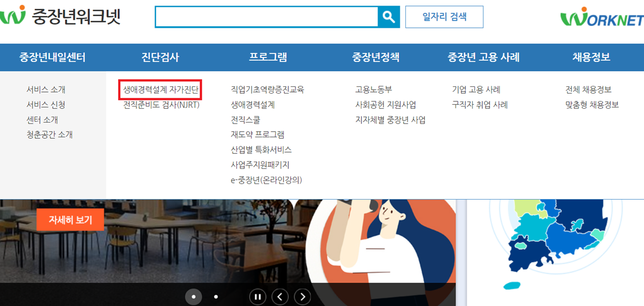Go to 서비스 소개 page
The width and height of the screenshot is (644, 306).
coord(46,90)
